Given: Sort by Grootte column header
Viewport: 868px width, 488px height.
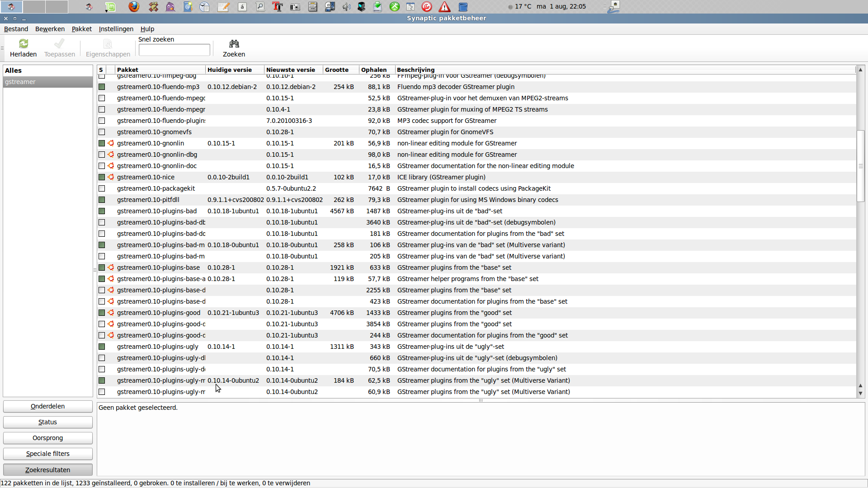Looking at the screenshot, I should pos(341,70).
